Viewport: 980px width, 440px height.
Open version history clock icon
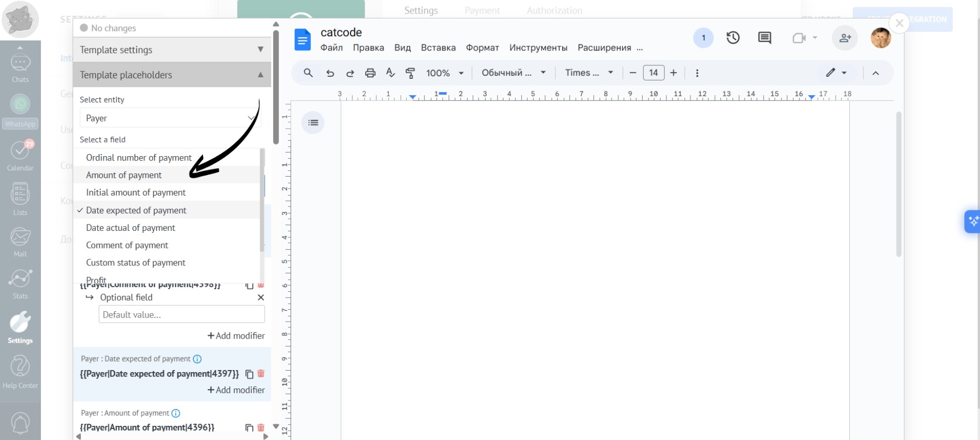coord(733,38)
